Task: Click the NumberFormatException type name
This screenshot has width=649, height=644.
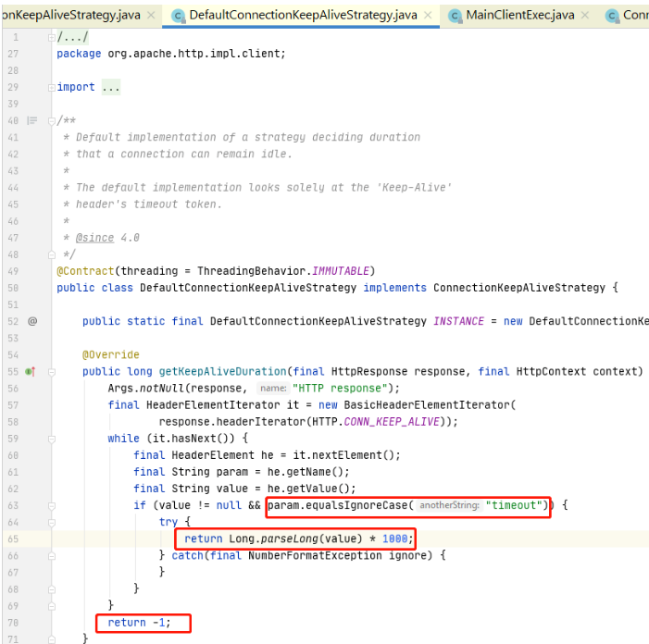Action: coord(315,555)
